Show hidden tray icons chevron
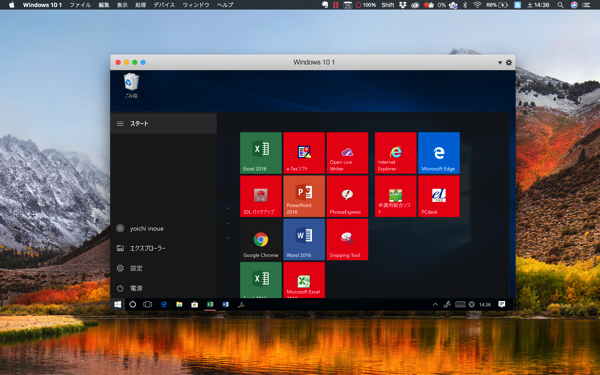Image resolution: width=600 pixels, height=375 pixels. point(435,305)
